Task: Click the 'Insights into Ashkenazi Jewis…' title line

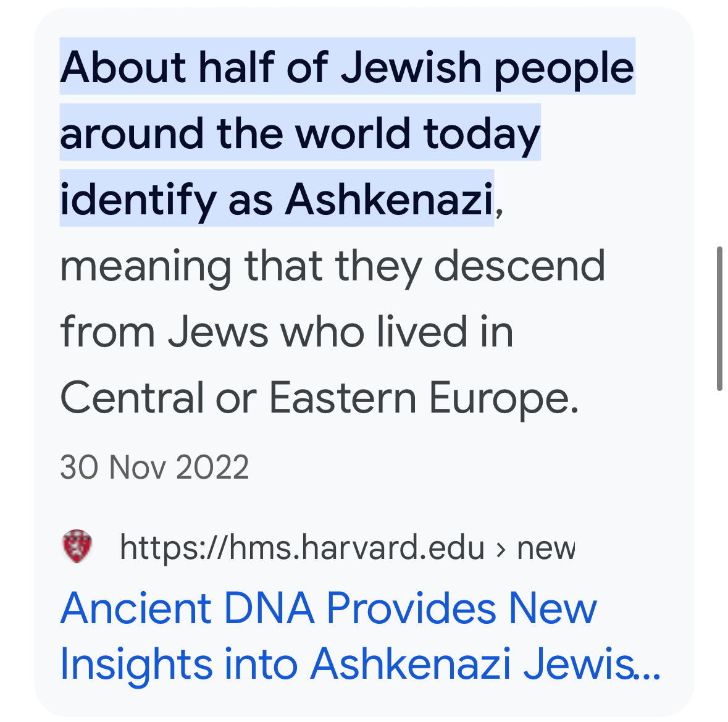Action: tap(360, 665)
